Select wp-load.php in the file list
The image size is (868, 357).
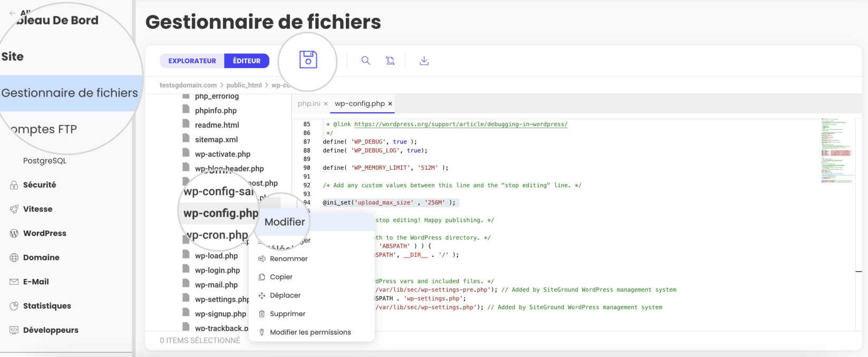(x=216, y=256)
